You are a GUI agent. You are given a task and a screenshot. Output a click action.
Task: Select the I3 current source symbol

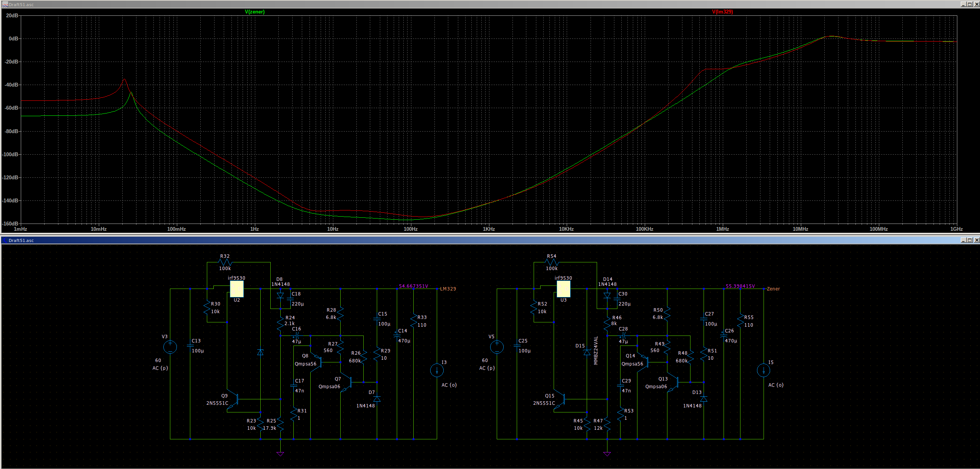click(x=437, y=371)
